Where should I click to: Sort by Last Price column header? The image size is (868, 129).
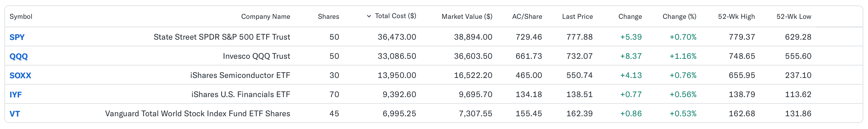click(578, 16)
